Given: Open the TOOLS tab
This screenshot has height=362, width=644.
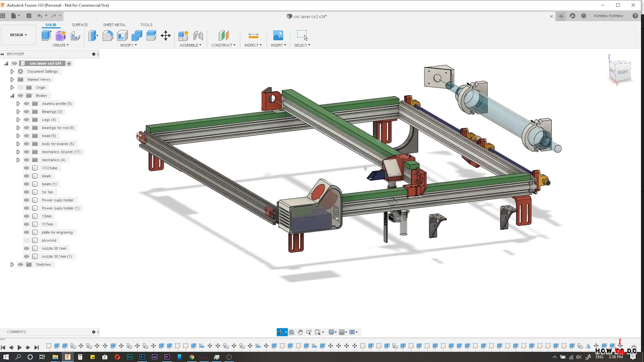Looking at the screenshot, I should click(146, 25).
